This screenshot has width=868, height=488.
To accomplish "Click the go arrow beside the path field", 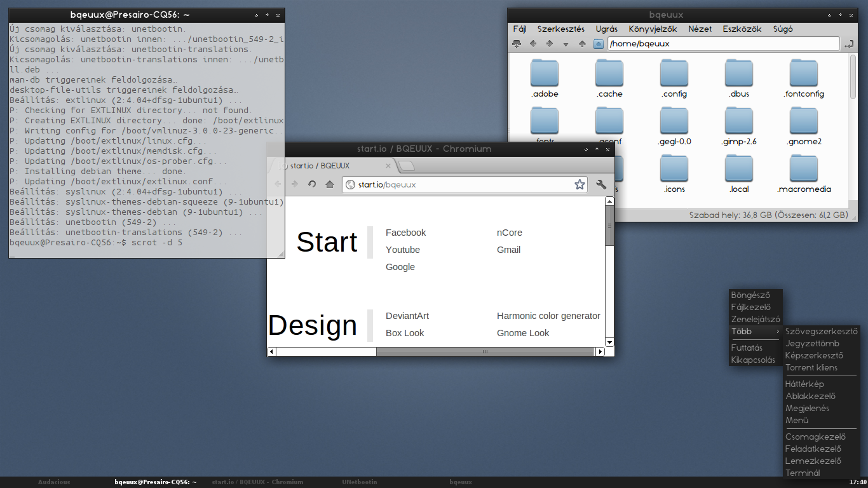I will (849, 44).
